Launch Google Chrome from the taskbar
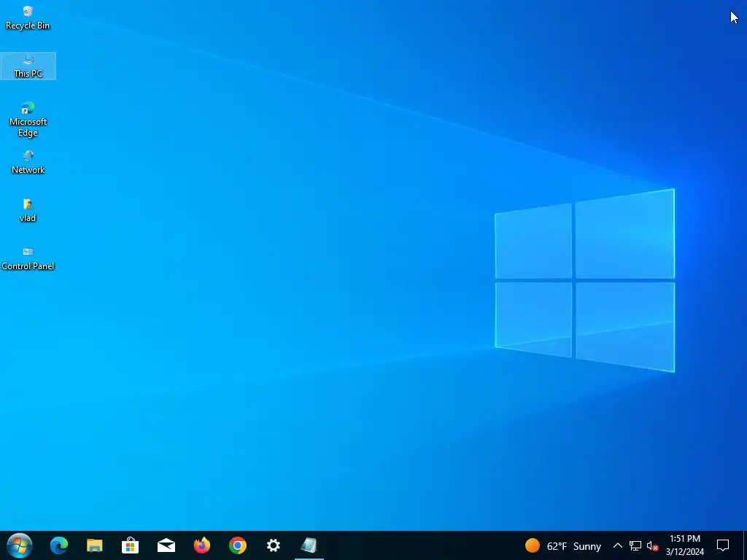The width and height of the screenshot is (747, 560). click(238, 545)
